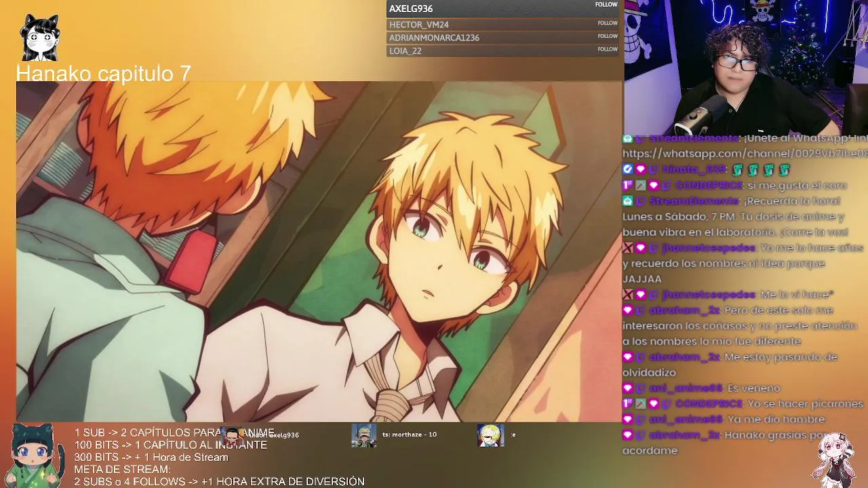Select the AXELG936 follower name
The width and height of the screenshot is (868, 488).
coord(411,9)
